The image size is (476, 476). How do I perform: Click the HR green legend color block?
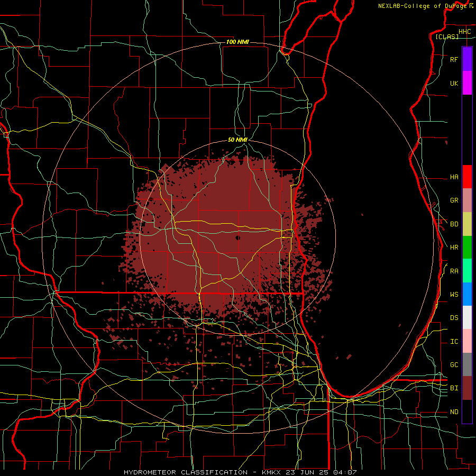coord(467,248)
